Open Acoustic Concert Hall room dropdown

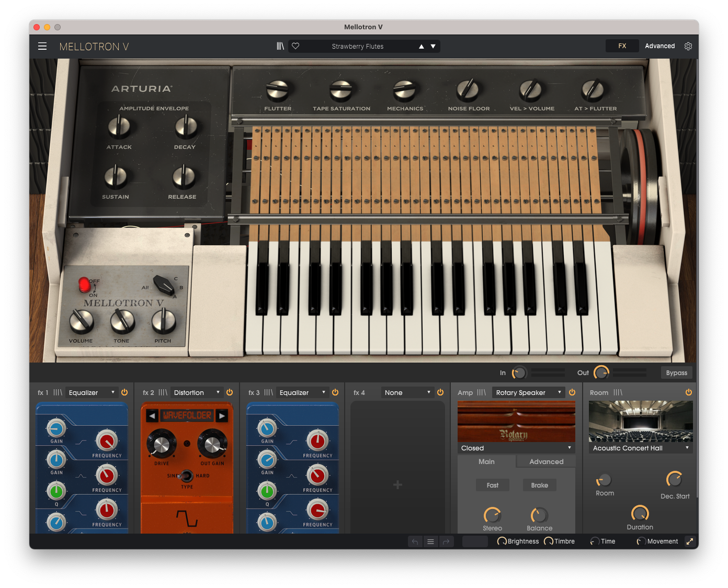pyautogui.click(x=641, y=448)
